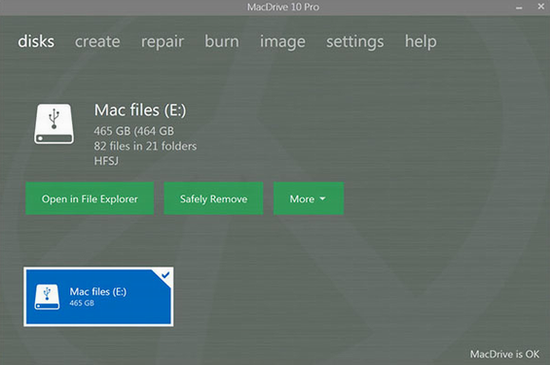Expand the More dropdown arrow

322,199
